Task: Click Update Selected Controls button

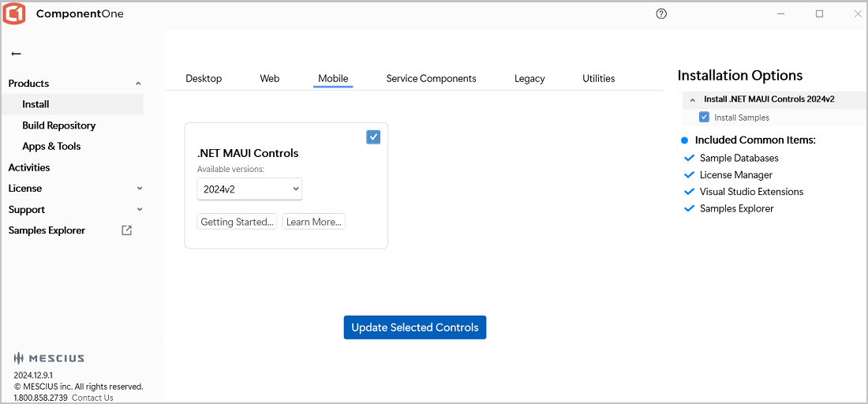Action: (x=414, y=327)
